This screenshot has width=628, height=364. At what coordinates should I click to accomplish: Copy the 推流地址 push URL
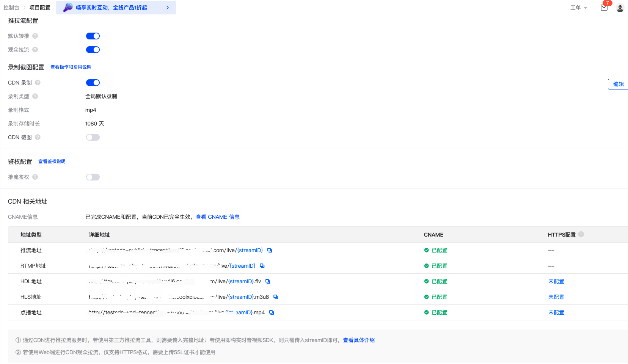270,250
